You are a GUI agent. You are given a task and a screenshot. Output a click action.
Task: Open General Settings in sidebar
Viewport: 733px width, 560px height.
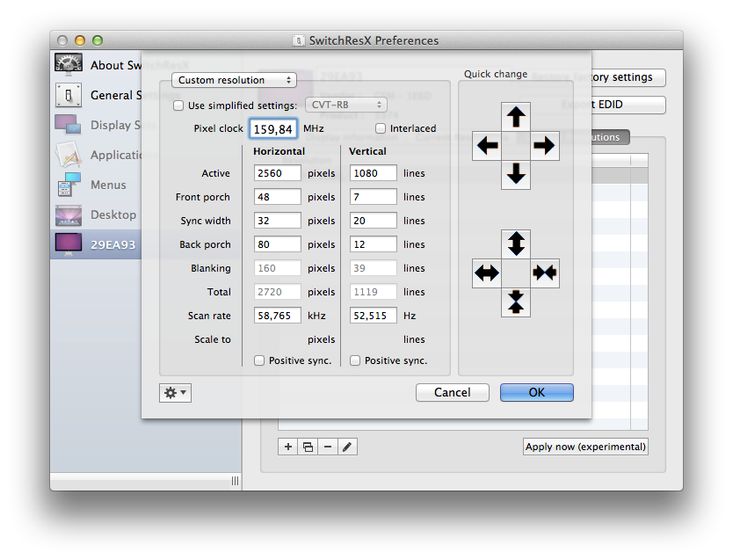(98, 95)
